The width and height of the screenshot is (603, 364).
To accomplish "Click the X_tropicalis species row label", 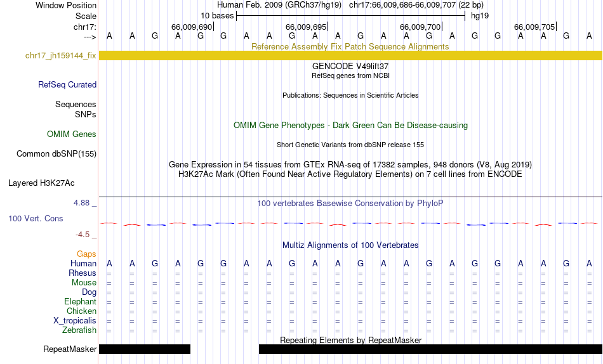I will pos(75,321).
